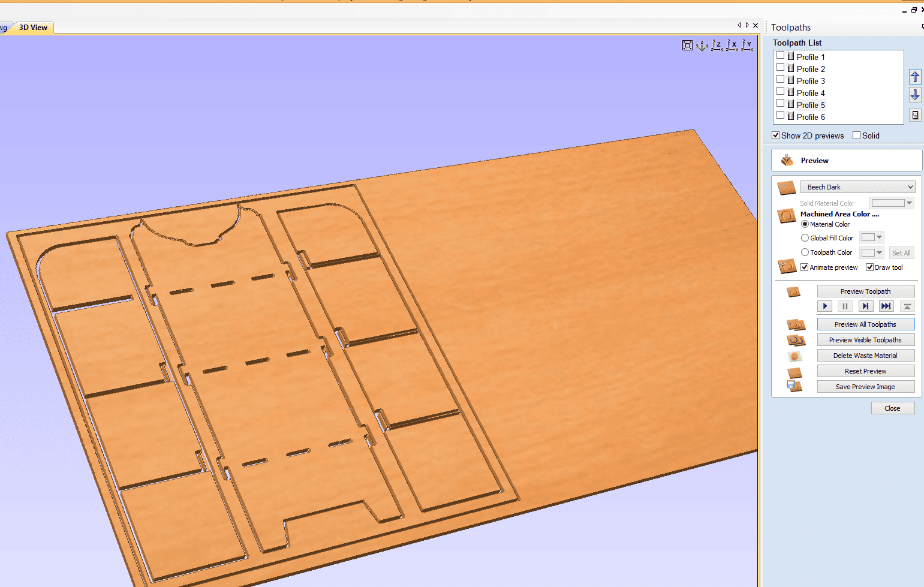Switch to isometric 3D view icon
924x587 pixels.
[x=702, y=46]
